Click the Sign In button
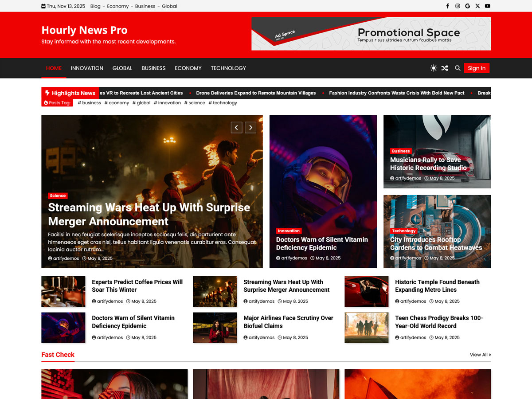The image size is (532, 399). 477,68
